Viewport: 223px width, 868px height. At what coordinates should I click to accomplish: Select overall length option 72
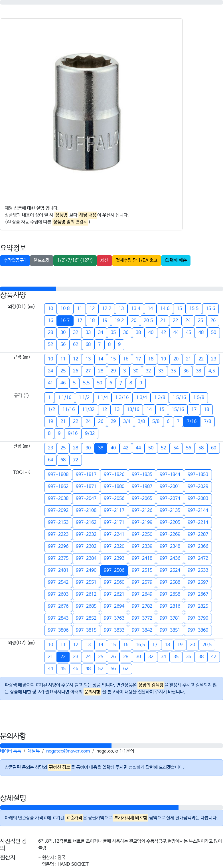[x=76, y=460]
